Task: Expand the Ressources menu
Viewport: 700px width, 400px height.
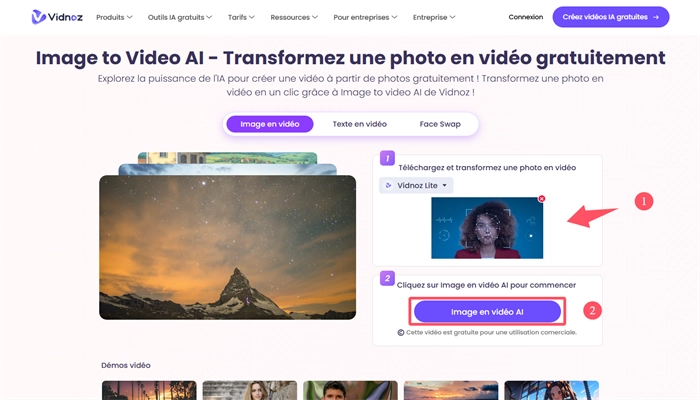Action: pyautogui.click(x=294, y=17)
